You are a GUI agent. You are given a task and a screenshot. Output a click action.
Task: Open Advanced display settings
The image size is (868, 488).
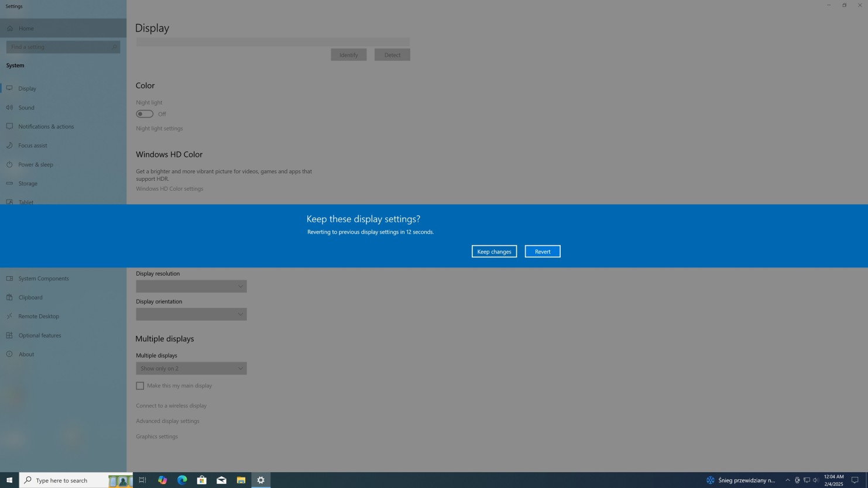click(x=168, y=421)
